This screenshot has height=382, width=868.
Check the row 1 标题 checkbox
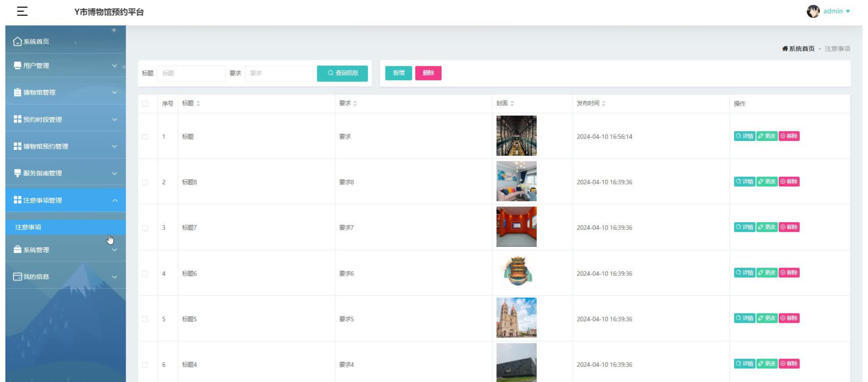[145, 137]
